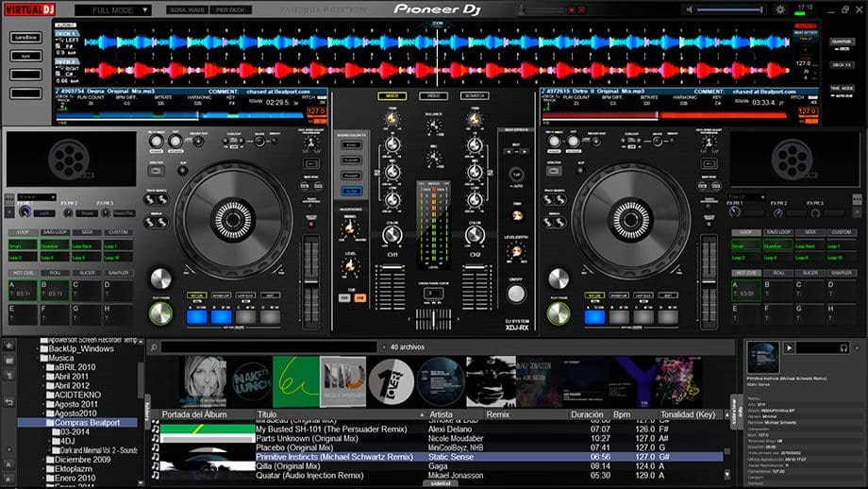868x489 pixels.
Task: Tap the beat effects TAP button
Action: [x=516, y=174]
